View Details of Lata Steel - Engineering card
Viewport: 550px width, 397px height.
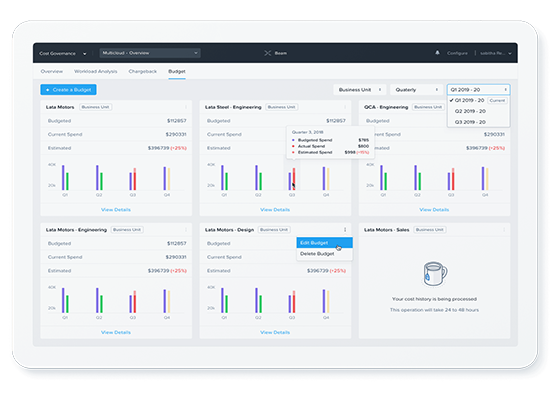[x=275, y=210]
